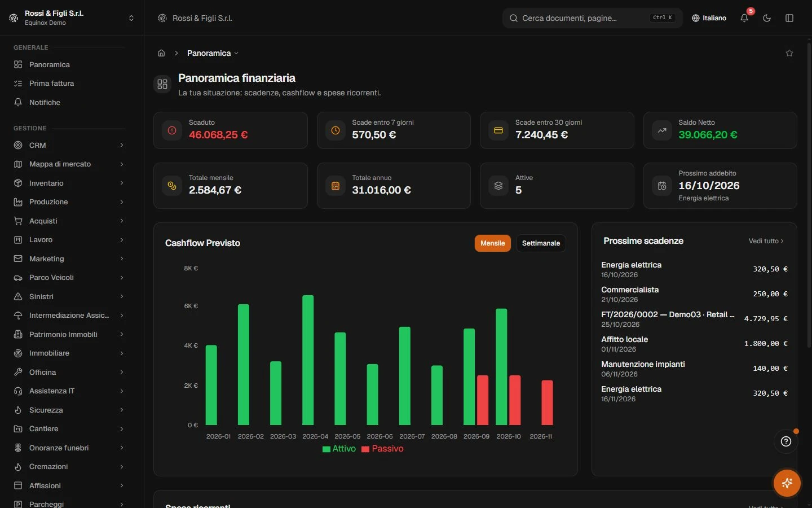Open the Affitto locale deadline entry
Viewport: 812px width, 508px height.
click(694, 344)
